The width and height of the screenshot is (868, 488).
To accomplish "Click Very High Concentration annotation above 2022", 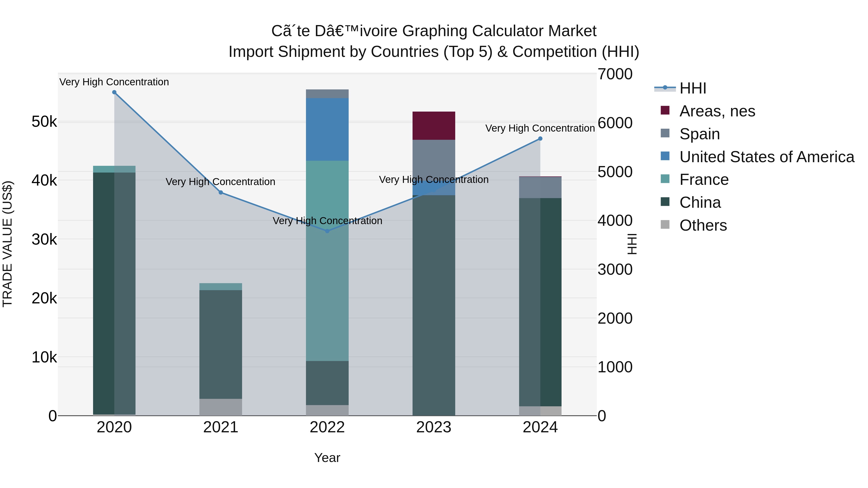I will tap(327, 221).
